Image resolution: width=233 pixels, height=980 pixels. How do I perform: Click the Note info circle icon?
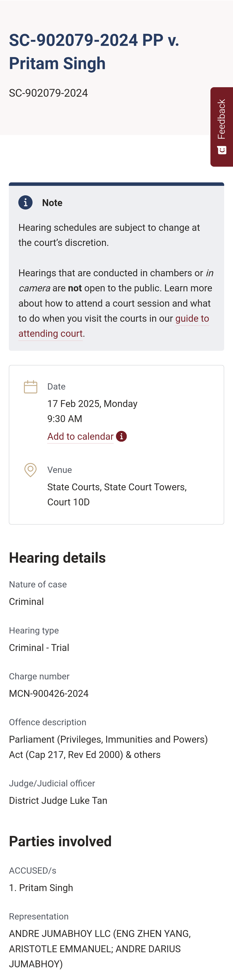(x=25, y=202)
